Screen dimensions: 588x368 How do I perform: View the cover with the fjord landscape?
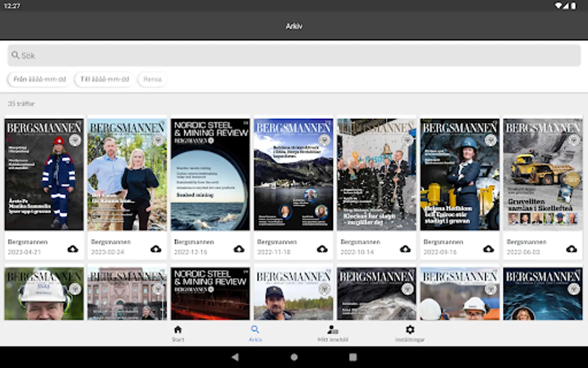click(294, 175)
